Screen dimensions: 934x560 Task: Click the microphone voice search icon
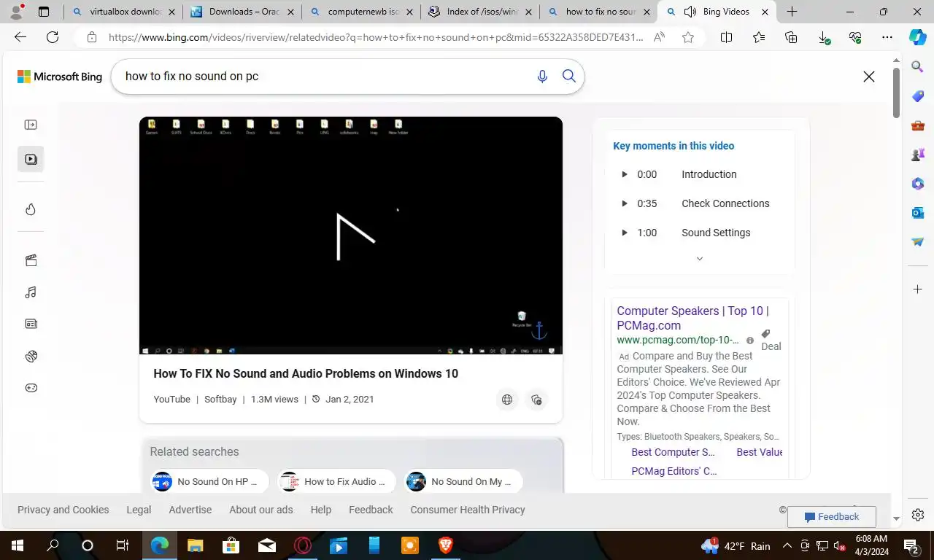coord(542,76)
